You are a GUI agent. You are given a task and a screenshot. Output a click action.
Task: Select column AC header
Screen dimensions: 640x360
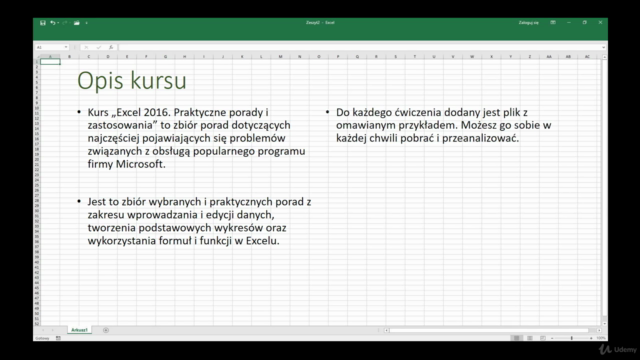point(587,57)
